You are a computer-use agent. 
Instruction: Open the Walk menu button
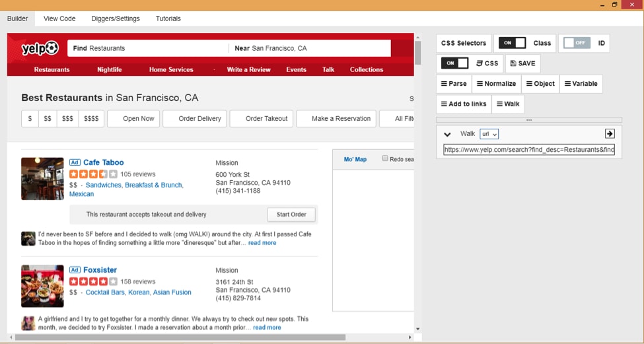pyautogui.click(x=508, y=104)
